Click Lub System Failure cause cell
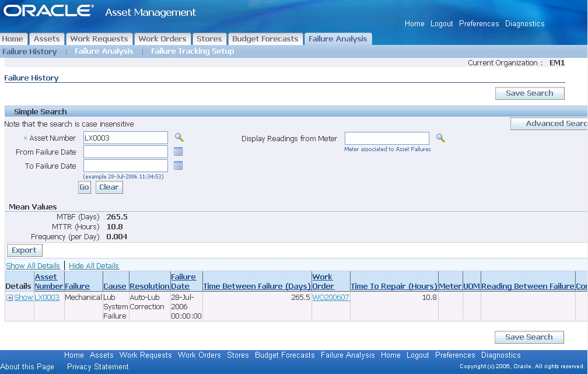The height and width of the screenshot is (374, 588). [116, 306]
